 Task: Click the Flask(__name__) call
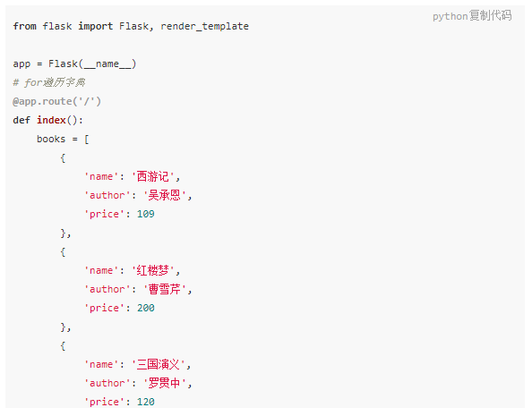coord(92,64)
